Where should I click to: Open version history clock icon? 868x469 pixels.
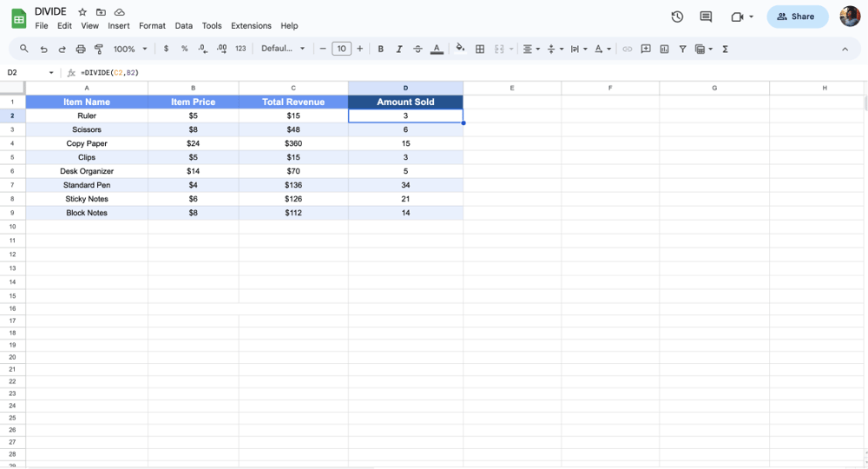pos(677,17)
